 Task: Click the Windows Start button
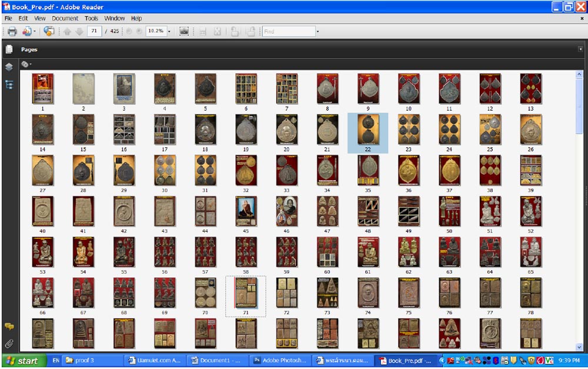pos(22,361)
